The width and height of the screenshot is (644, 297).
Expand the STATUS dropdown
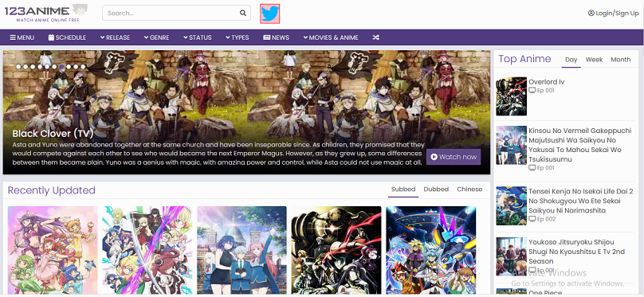[x=198, y=37]
